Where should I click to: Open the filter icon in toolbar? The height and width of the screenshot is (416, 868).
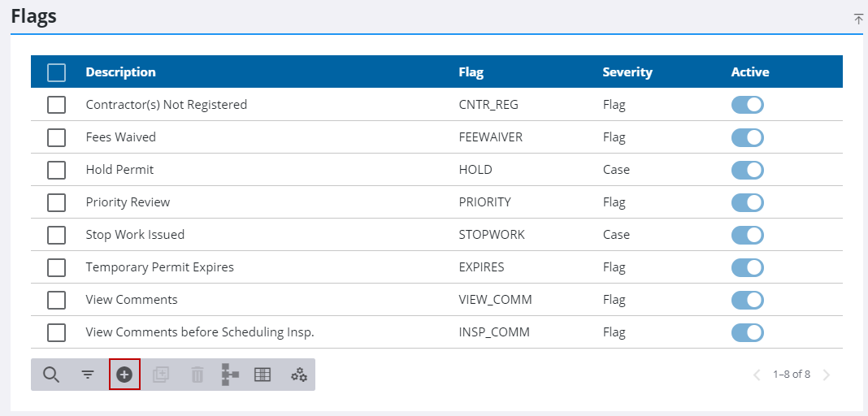coord(88,375)
